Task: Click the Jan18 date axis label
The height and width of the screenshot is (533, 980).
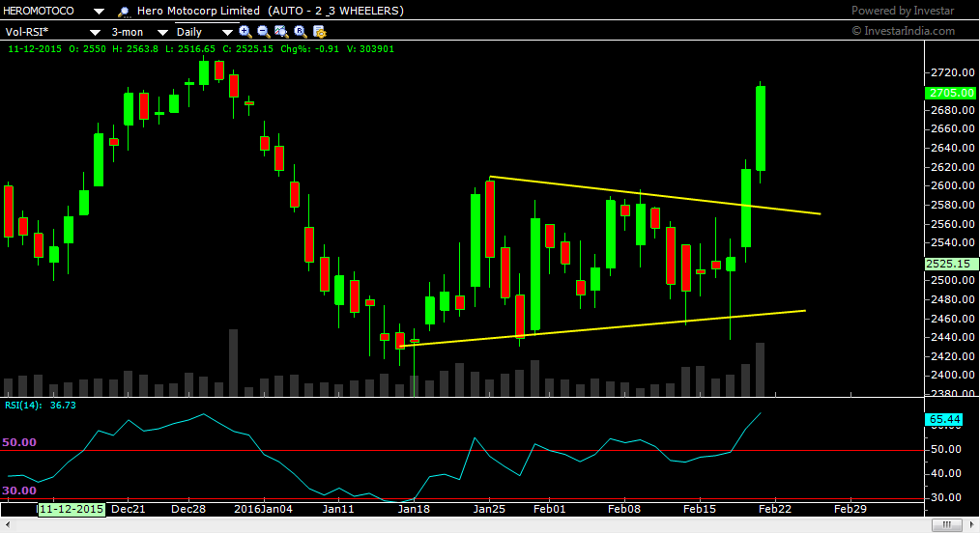Action: (414, 509)
